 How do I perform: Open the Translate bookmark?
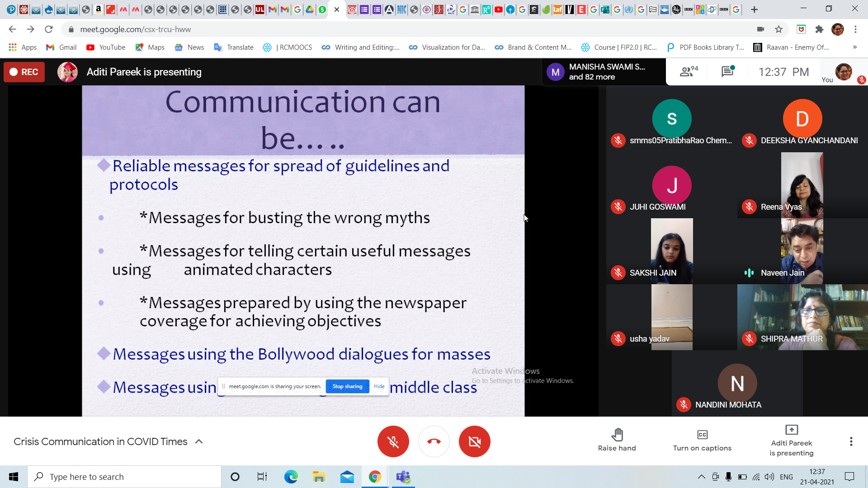click(x=234, y=47)
